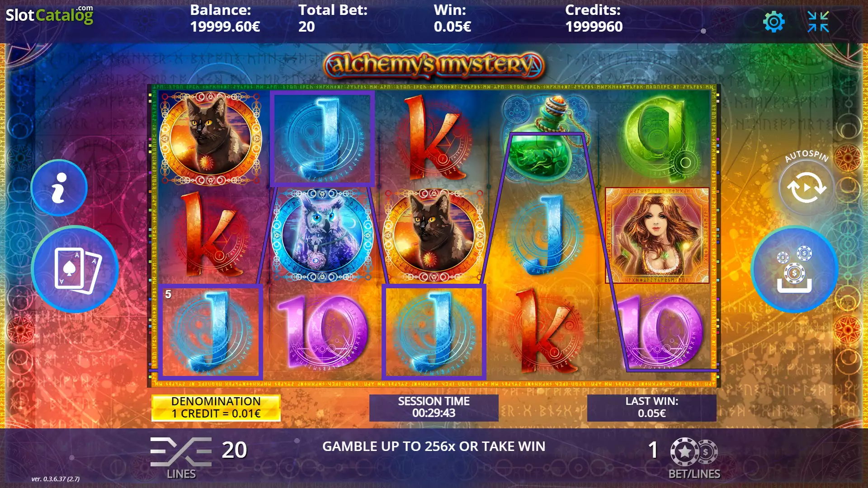Image resolution: width=868 pixels, height=488 pixels.
Task: Click the black cat symbol on first reel
Action: pyautogui.click(x=211, y=138)
